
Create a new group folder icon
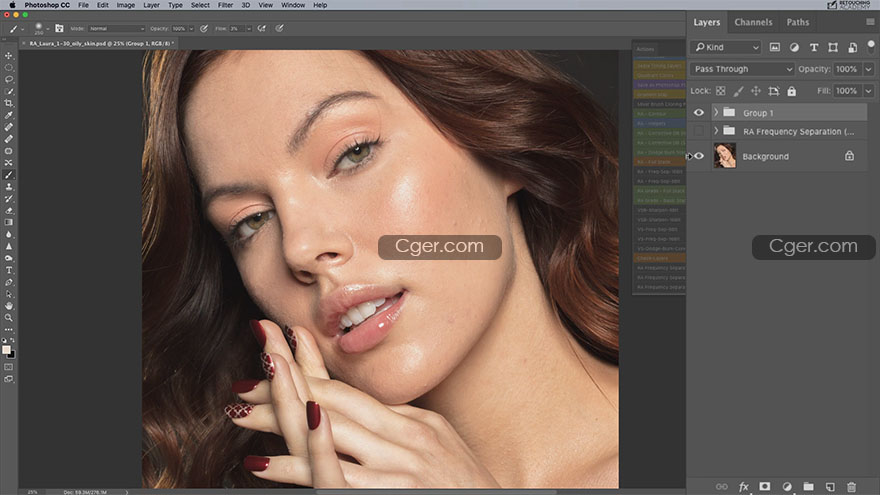[808, 487]
